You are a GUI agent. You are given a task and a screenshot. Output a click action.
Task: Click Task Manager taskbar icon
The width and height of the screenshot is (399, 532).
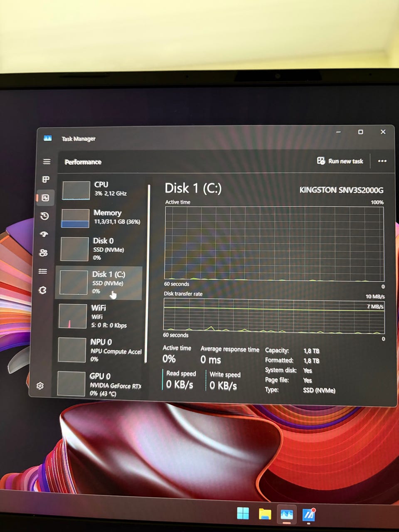pos(287,515)
